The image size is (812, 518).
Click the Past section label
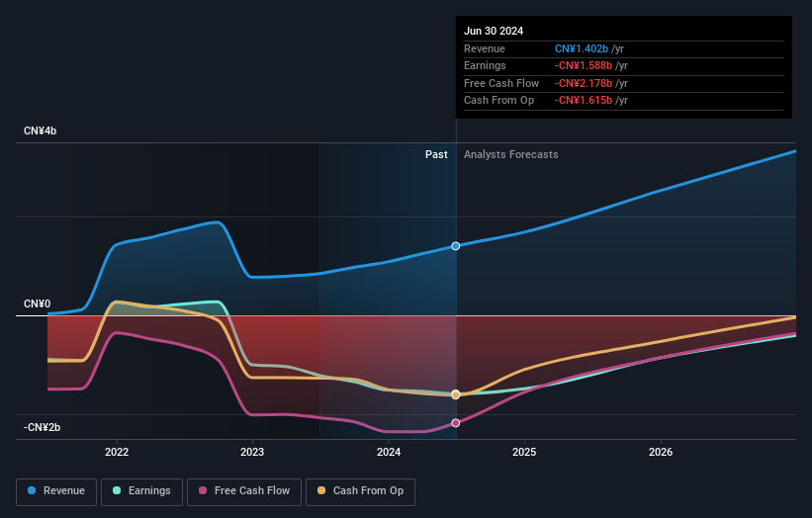[436, 155]
